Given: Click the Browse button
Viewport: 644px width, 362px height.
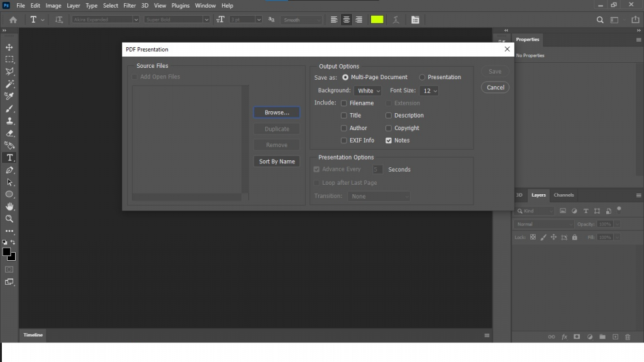Looking at the screenshot, I should 276,112.
